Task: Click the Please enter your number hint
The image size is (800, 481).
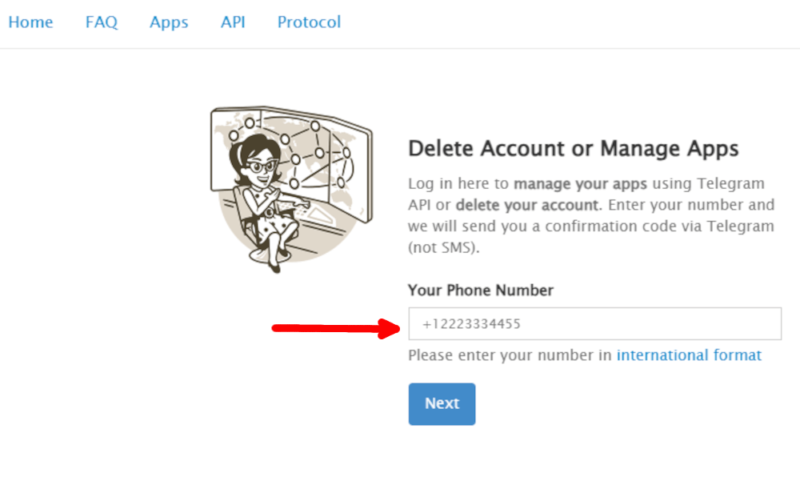Action: (510, 355)
